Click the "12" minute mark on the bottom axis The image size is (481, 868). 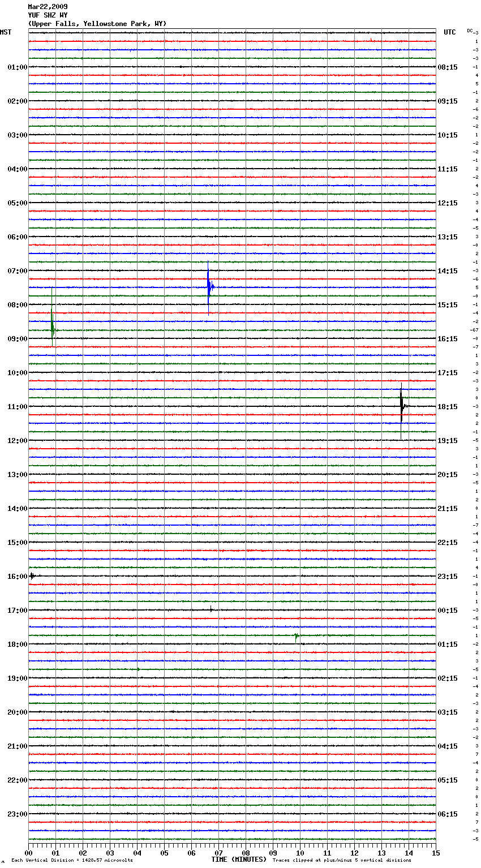click(x=355, y=853)
